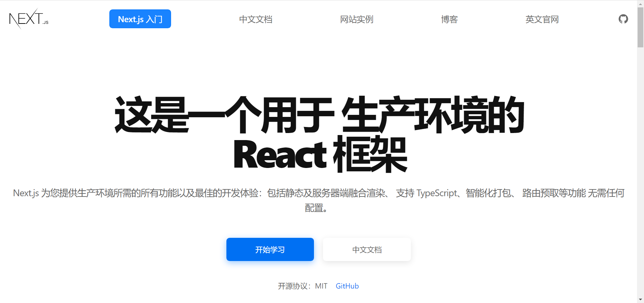Image resolution: width=644 pixels, height=303 pixels.
Task: Open the Next.js 入门 tutorial button
Action: (140, 19)
